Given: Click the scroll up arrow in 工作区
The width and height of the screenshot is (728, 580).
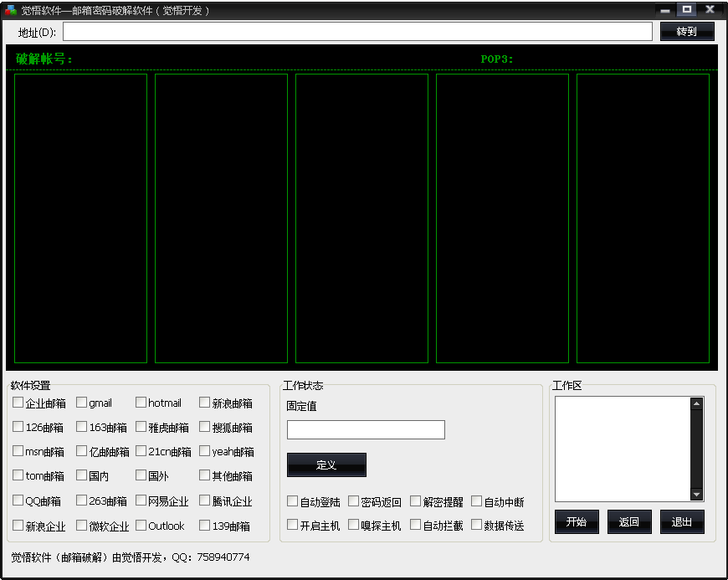Looking at the screenshot, I should [x=696, y=403].
